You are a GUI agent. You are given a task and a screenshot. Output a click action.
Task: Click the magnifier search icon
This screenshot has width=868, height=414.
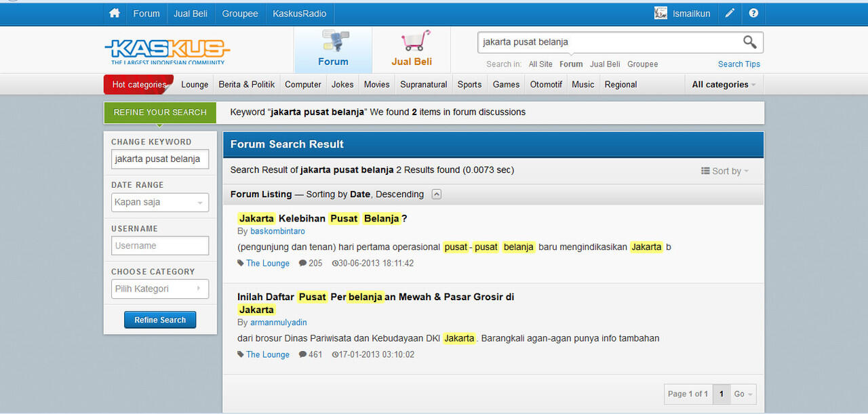pos(749,42)
